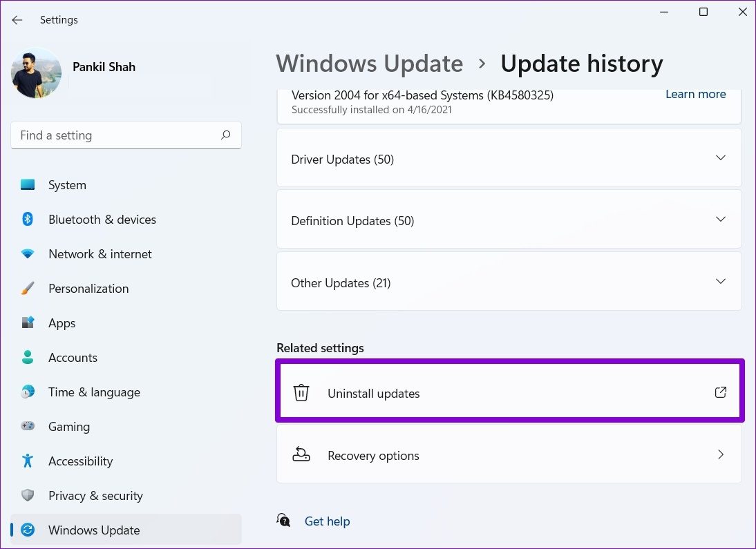Click the Personalization paintbrush icon
The height and width of the screenshot is (549, 756).
click(x=28, y=289)
